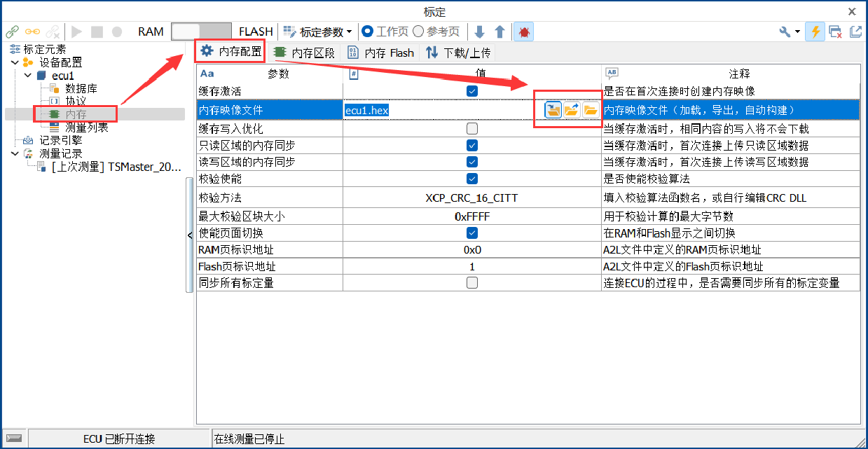Enable the 缓存写入优化 checkbox

point(472,129)
